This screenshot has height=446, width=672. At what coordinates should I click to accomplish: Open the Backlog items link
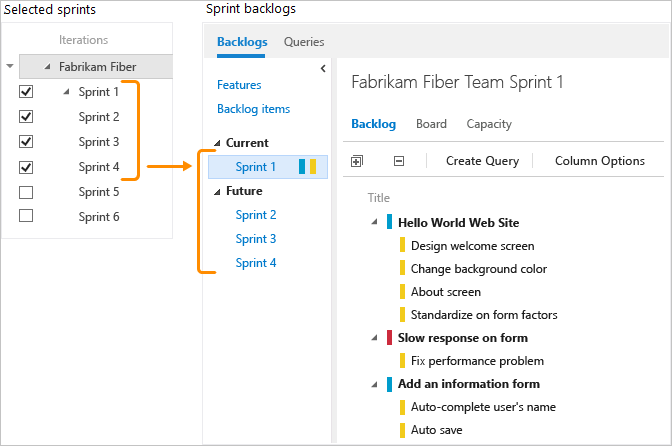[x=253, y=109]
